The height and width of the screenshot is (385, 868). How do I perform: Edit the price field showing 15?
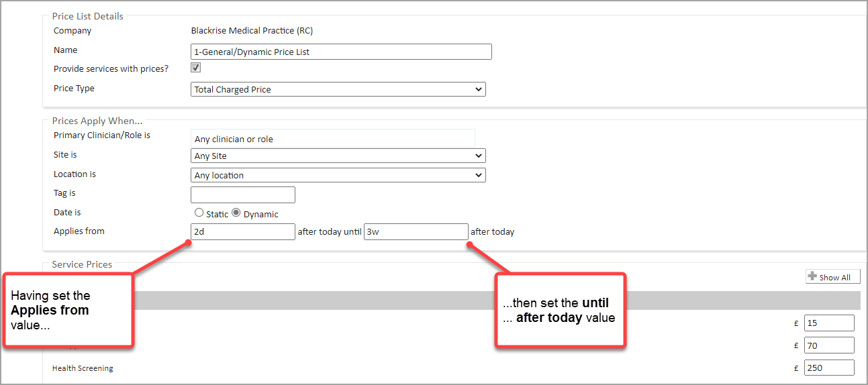click(x=829, y=323)
